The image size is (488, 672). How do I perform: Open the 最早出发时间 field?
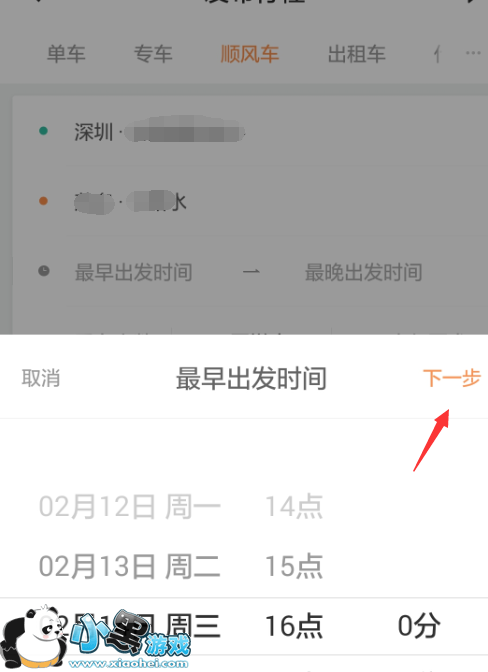tap(133, 272)
